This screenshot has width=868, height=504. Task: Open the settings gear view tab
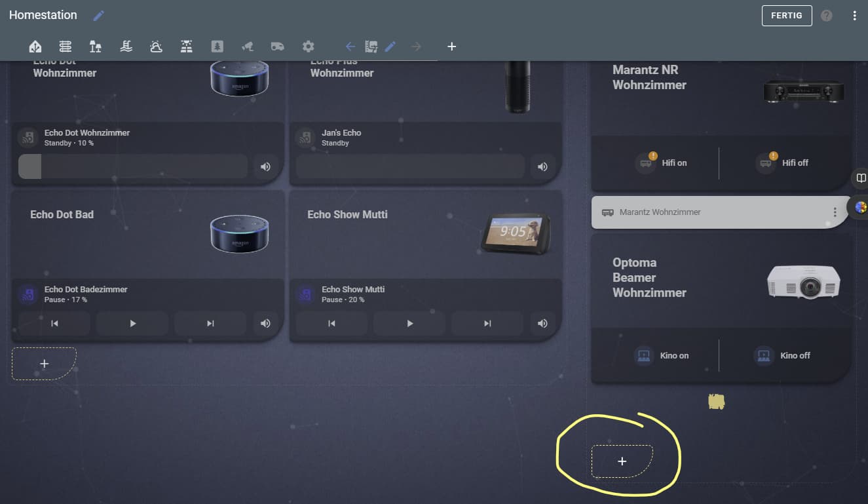click(309, 47)
